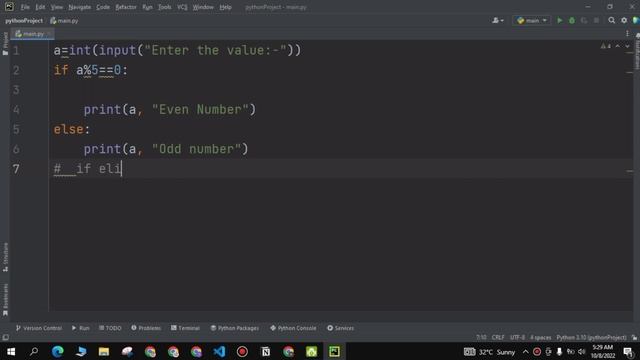Image resolution: width=640 pixels, height=360 pixels.
Task: Open the Help menu
Action: (x=225, y=7)
